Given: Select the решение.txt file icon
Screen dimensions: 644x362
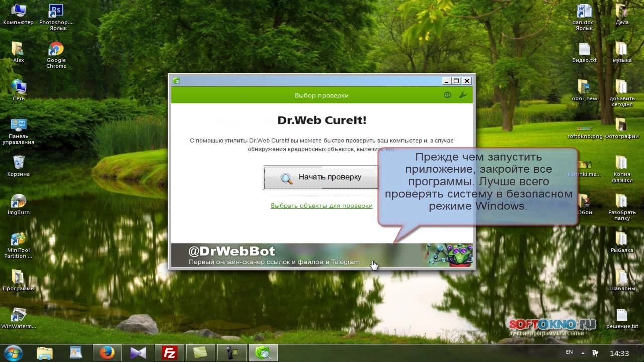Looking at the screenshot, I should 622,318.
